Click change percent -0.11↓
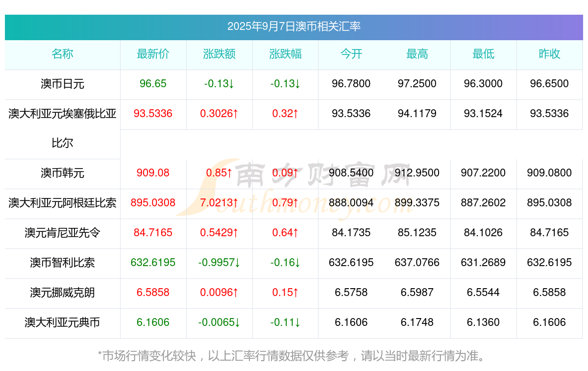The image size is (588, 371). [285, 322]
